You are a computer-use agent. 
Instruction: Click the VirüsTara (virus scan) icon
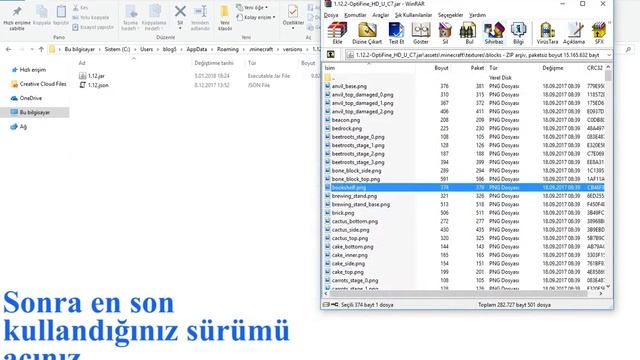[547, 33]
